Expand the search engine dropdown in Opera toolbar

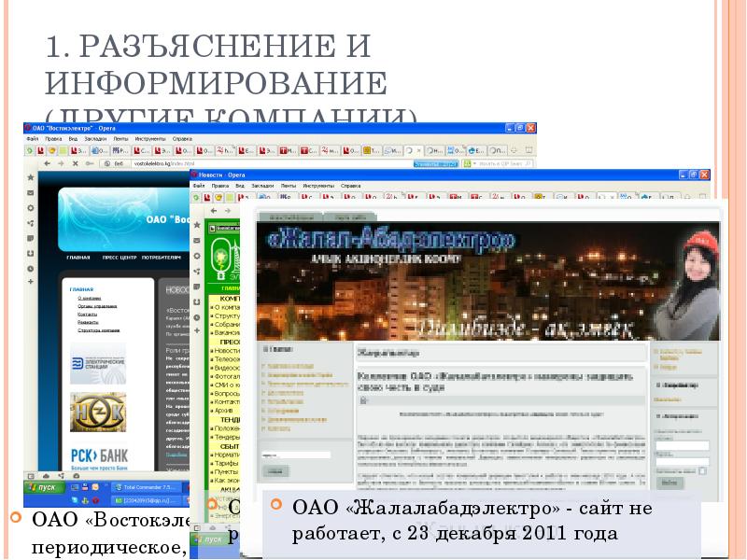pos(474,162)
